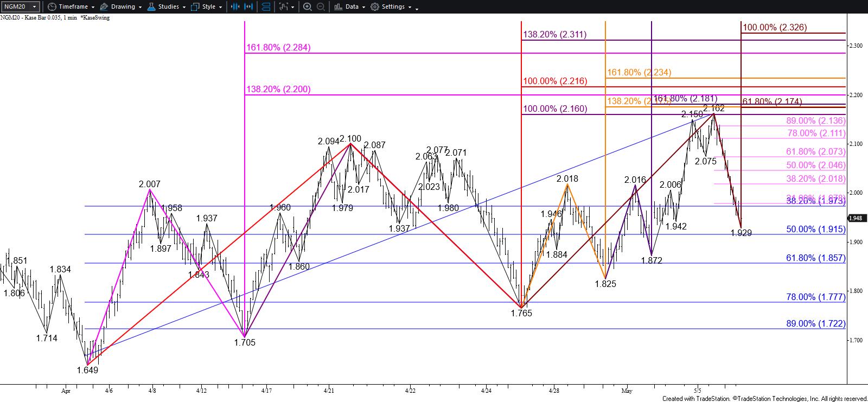
Task: Expand the Drawing dropdown arrow
Action: pyautogui.click(x=140, y=7)
